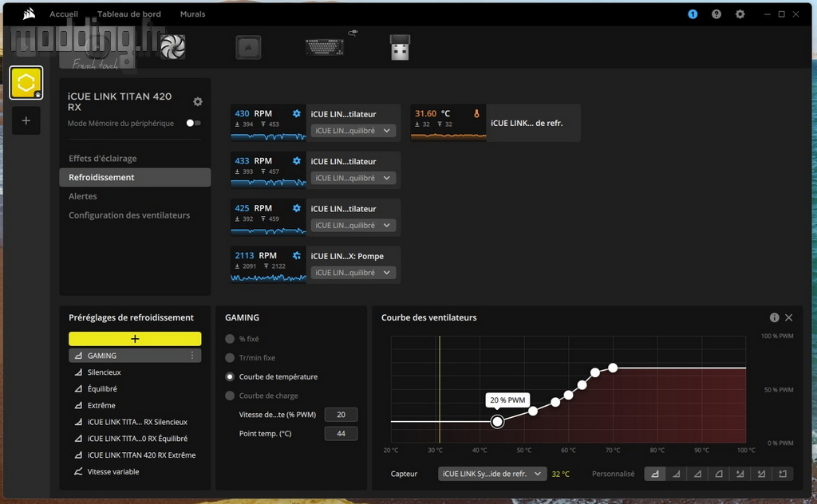The width and height of the screenshot is (817, 504).
Task: Select the yellow hexagon profile icon
Action: (26, 82)
